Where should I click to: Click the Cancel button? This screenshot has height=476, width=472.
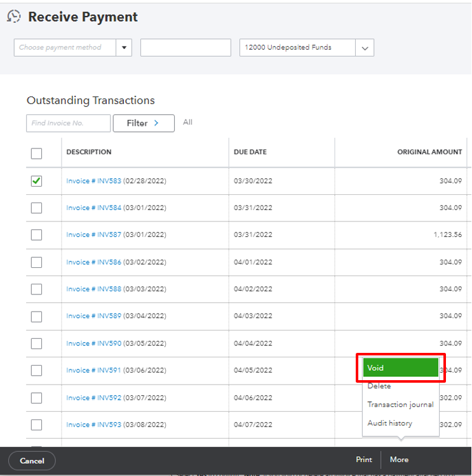32,461
